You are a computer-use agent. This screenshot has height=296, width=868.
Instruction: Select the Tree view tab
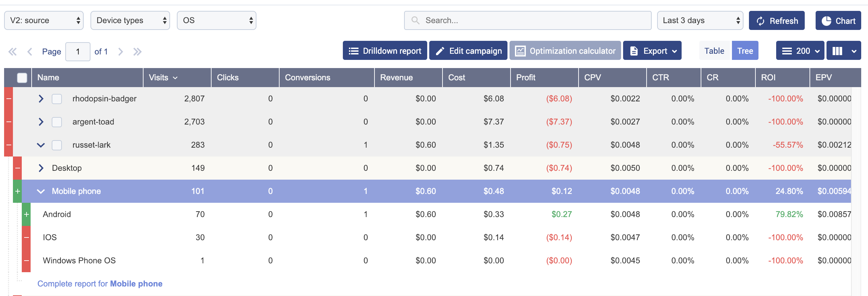pyautogui.click(x=745, y=51)
